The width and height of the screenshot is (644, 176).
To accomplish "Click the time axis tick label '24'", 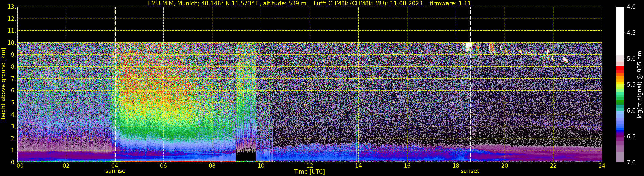I will pyautogui.click(x=602, y=166).
